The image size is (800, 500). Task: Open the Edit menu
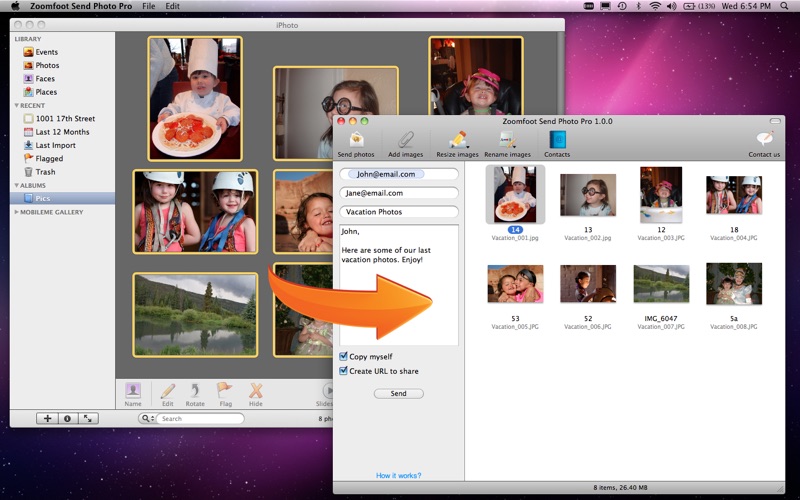pyautogui.click(x=172, y=6)
